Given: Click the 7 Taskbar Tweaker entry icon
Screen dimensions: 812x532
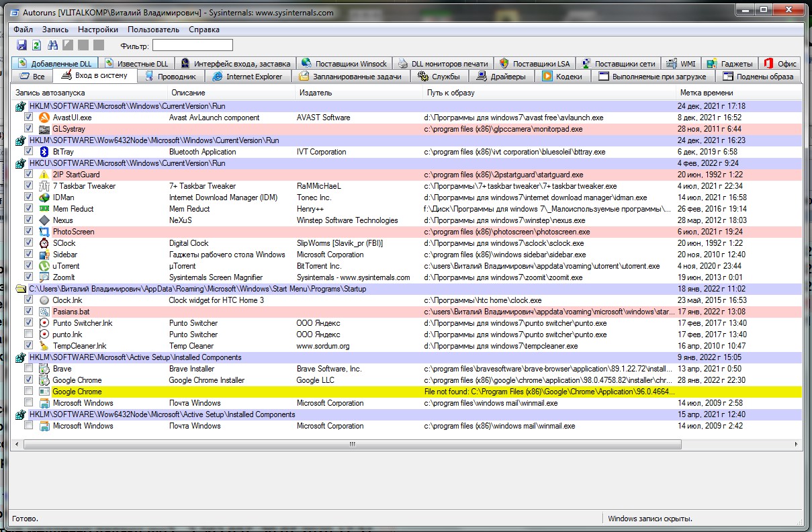Looking at the screenshot, I should [44, 186].
